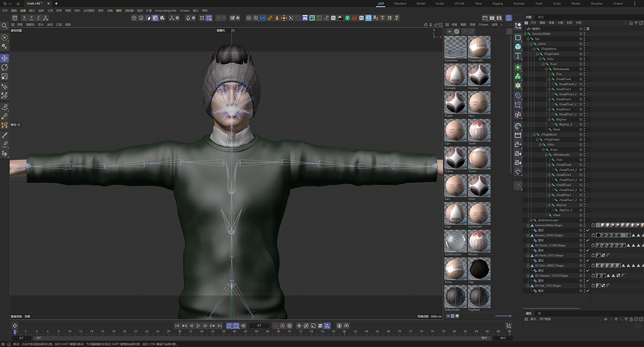The image size is (644, 347).
Task: Switch to the Rigging layout tab
Action: (497, 3)
